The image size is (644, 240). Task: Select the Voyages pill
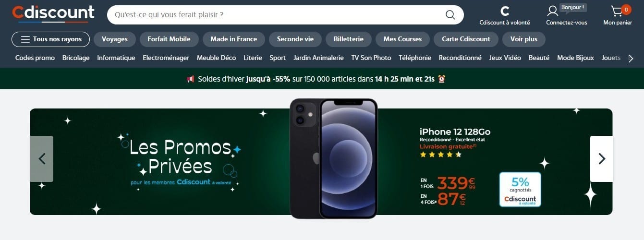(114, 39)
